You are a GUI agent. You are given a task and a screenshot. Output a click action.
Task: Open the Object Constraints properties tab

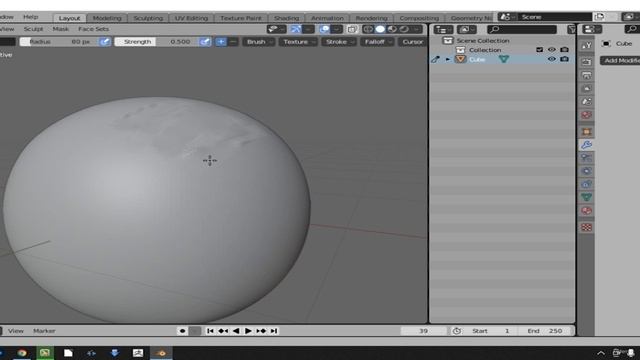(x=587, y=184)
